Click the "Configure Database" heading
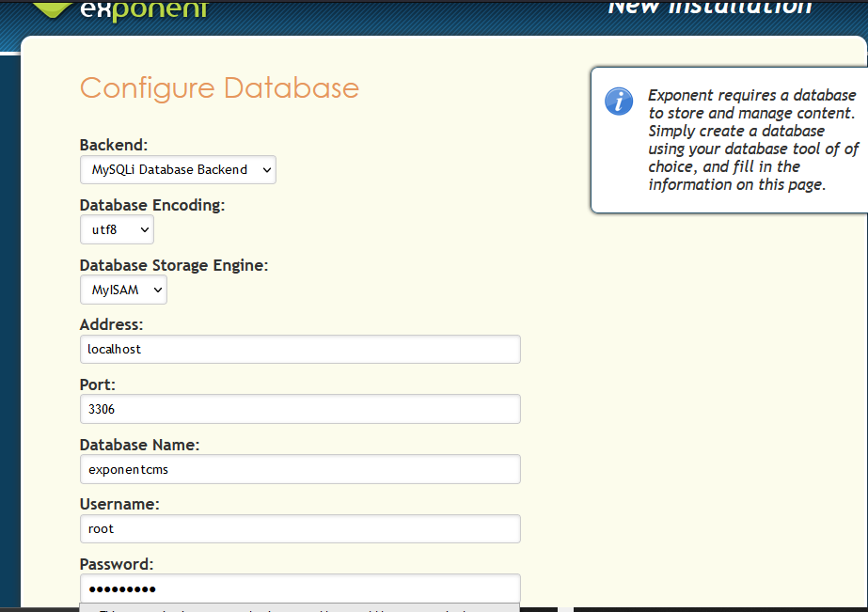Viewport: 868px width, 612px height. tap(219, 88)
